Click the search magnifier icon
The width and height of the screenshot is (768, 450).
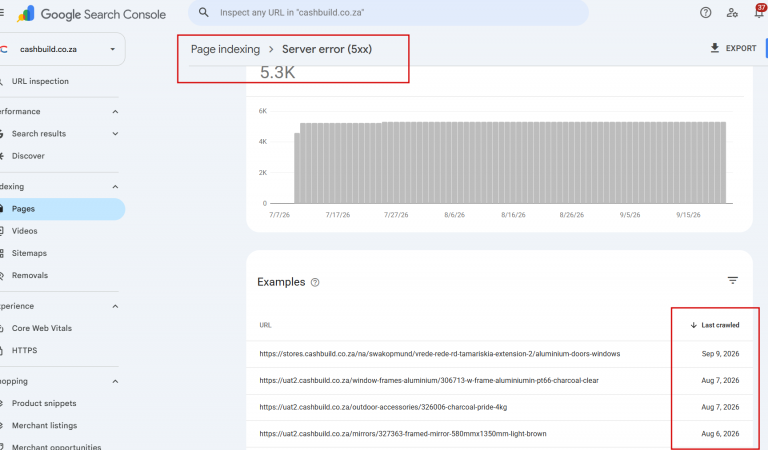coord(204,12)
